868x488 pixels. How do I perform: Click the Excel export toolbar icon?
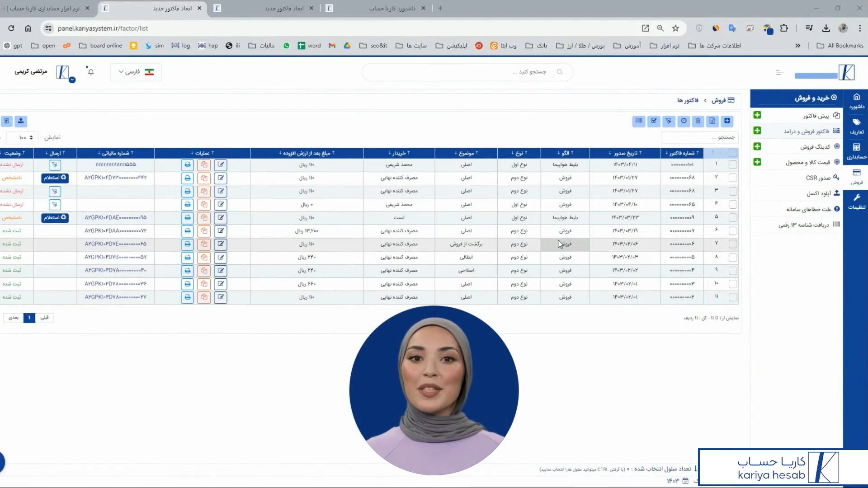click(x=712, y=121)
